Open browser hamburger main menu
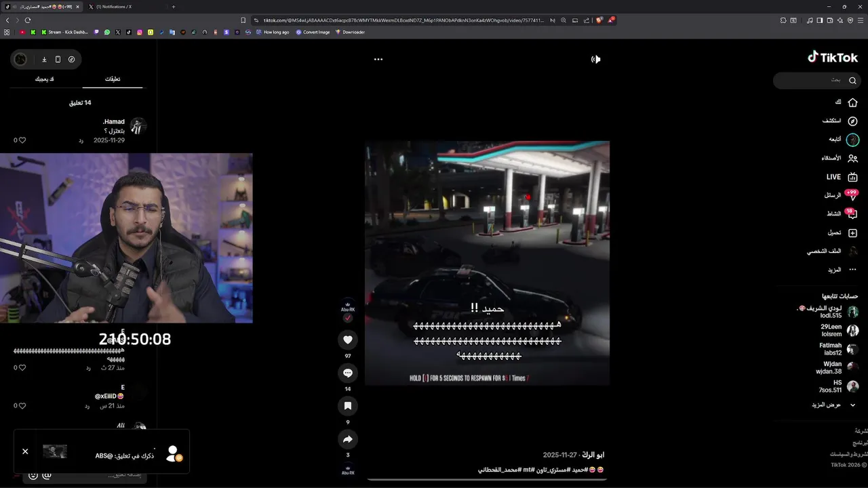 [861, 20]
